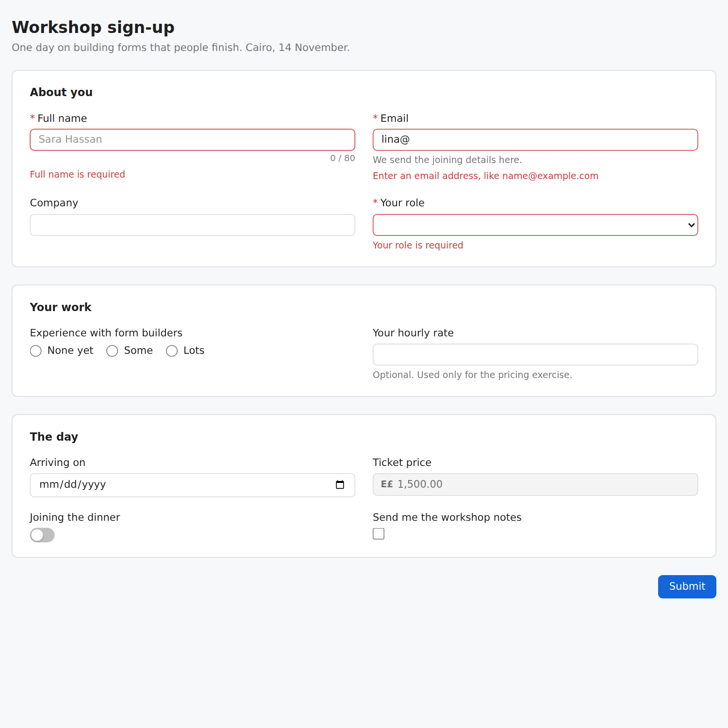Screen dimensions: 728x728
Task: Click the Joining the dinner label
Action: (75, 517)
